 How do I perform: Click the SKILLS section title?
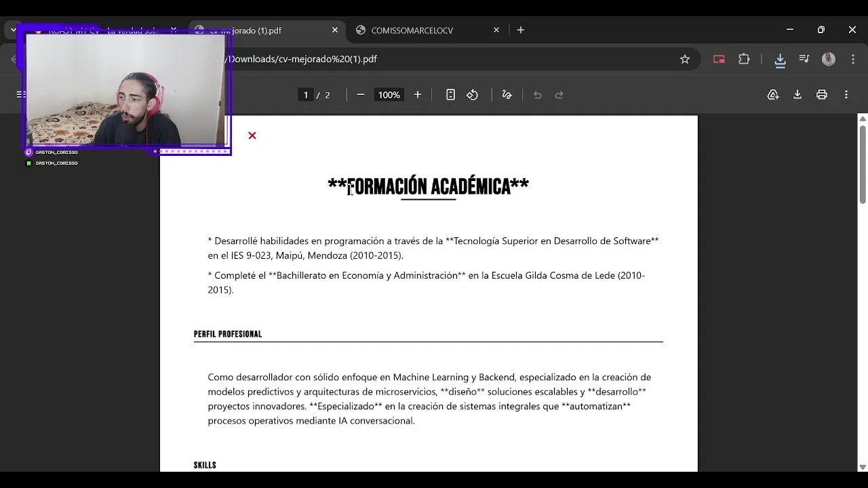[x=205, y=465]
